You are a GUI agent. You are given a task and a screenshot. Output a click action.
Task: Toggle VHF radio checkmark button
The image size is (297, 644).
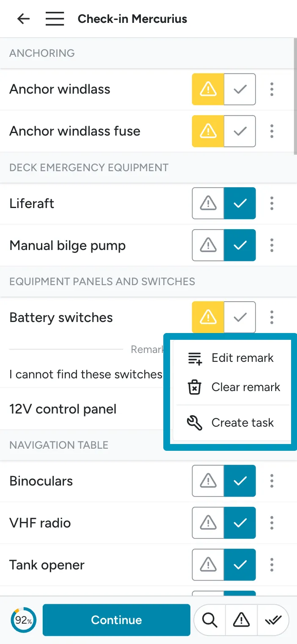[240, 523]
